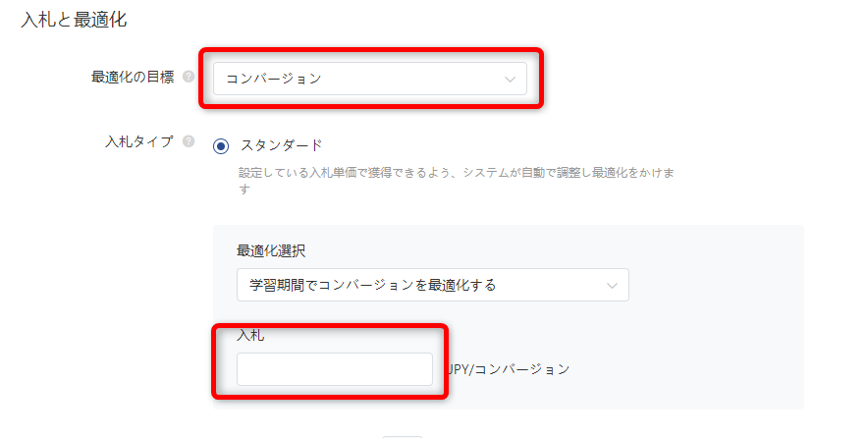
Task: Click the 最適化選択 label text
Action: [271, 251]
